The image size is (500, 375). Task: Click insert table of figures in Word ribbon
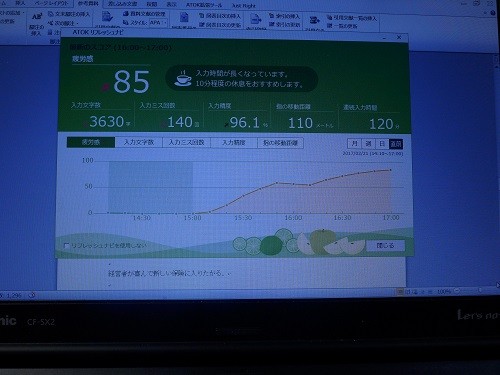pyautogui.click(x=220, y=16)
